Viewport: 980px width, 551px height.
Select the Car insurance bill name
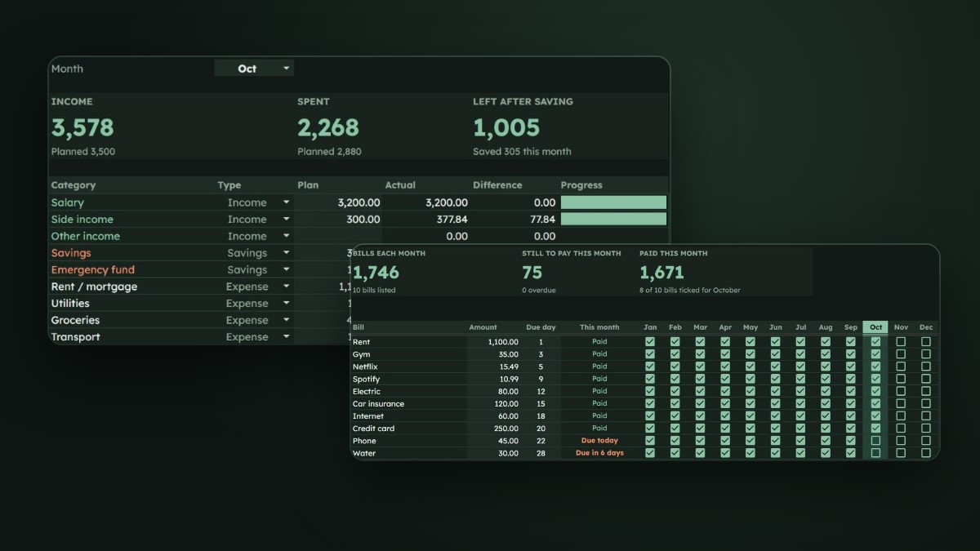378,404
